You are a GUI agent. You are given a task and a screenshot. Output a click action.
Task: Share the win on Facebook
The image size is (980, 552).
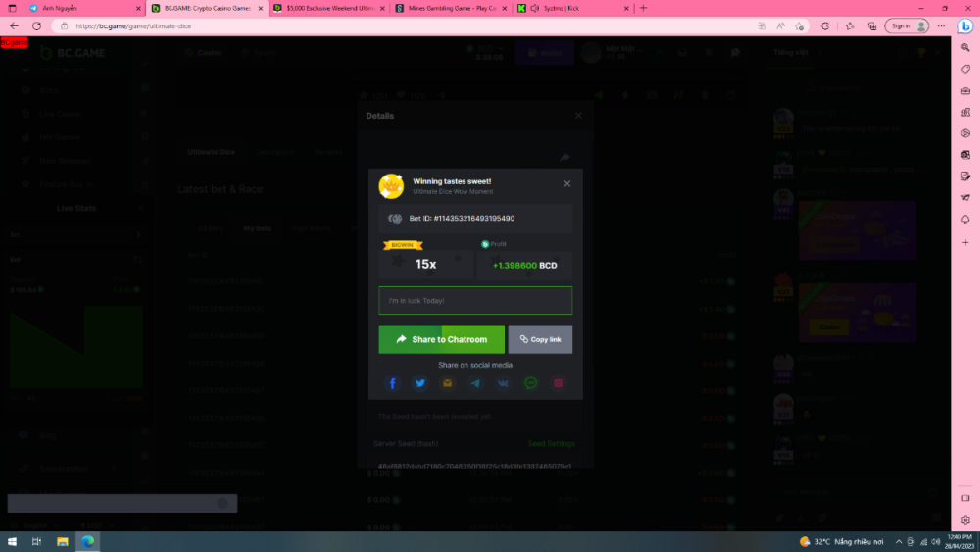(393, 384)
